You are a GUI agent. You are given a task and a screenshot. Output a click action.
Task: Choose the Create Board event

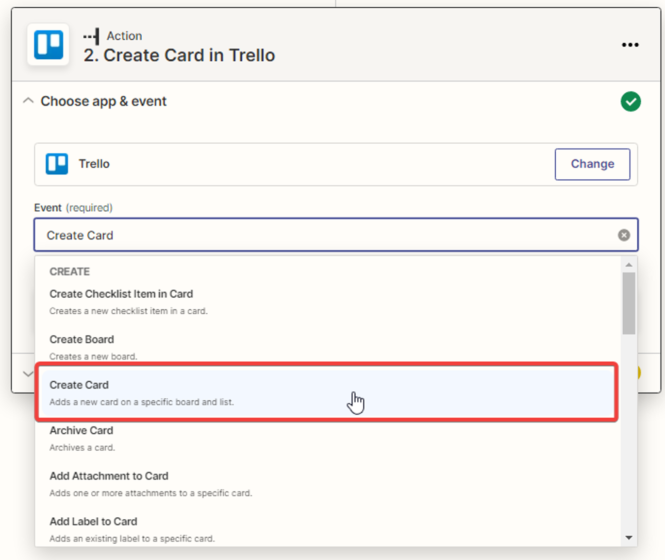coord(82,340)
